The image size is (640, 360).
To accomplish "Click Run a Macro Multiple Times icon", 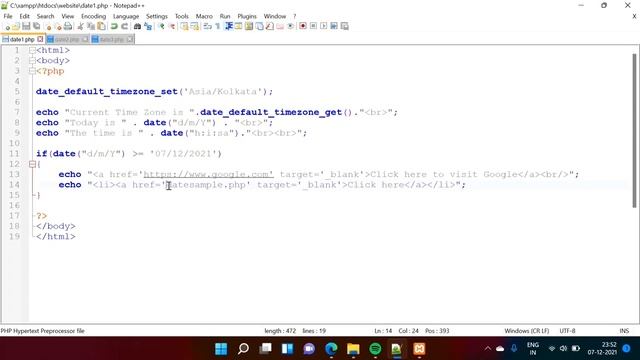I will (334, 27).
